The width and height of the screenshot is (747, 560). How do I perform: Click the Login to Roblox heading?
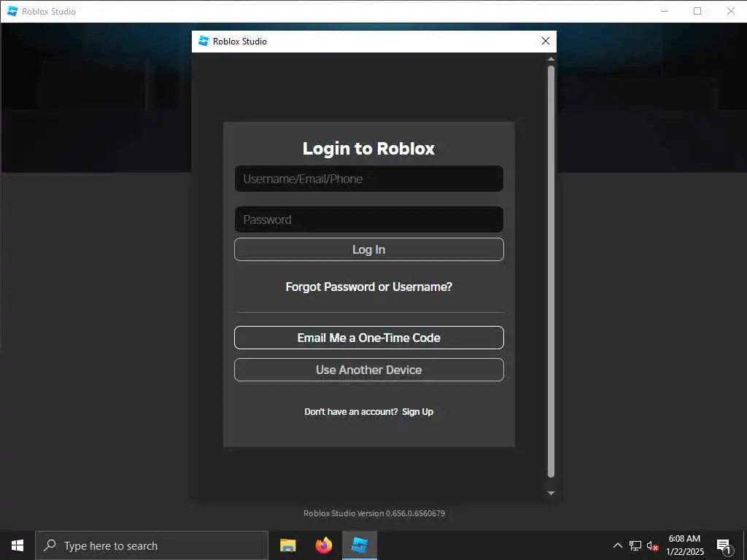(x=368, y=148)
